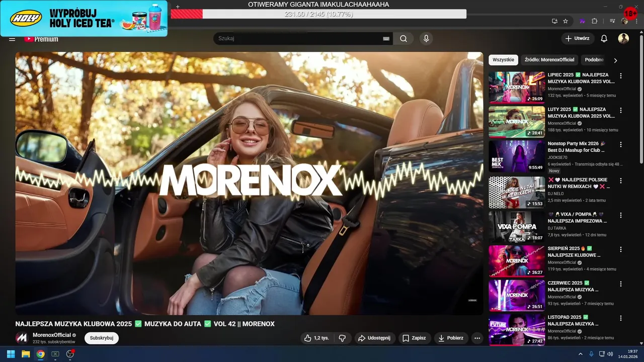Dislike the video with thumbs down
Viewport: 644px width, 362px height.
pyautogui.click(x=342, y=338)
